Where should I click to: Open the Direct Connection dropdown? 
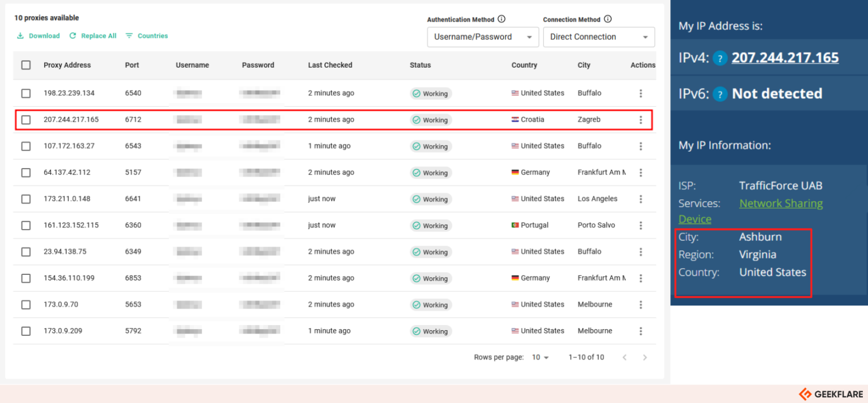[598, 37]
